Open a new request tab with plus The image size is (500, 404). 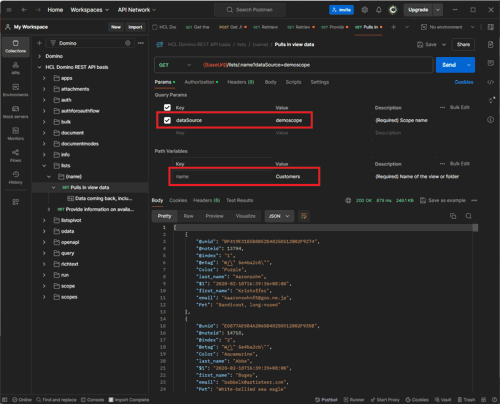(x=393, y=27)
